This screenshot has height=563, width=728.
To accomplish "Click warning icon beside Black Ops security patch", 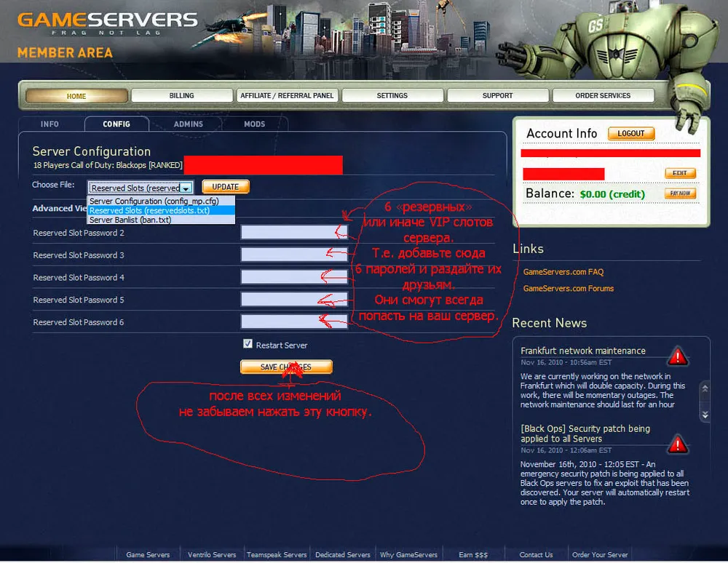I will point(677,444).
